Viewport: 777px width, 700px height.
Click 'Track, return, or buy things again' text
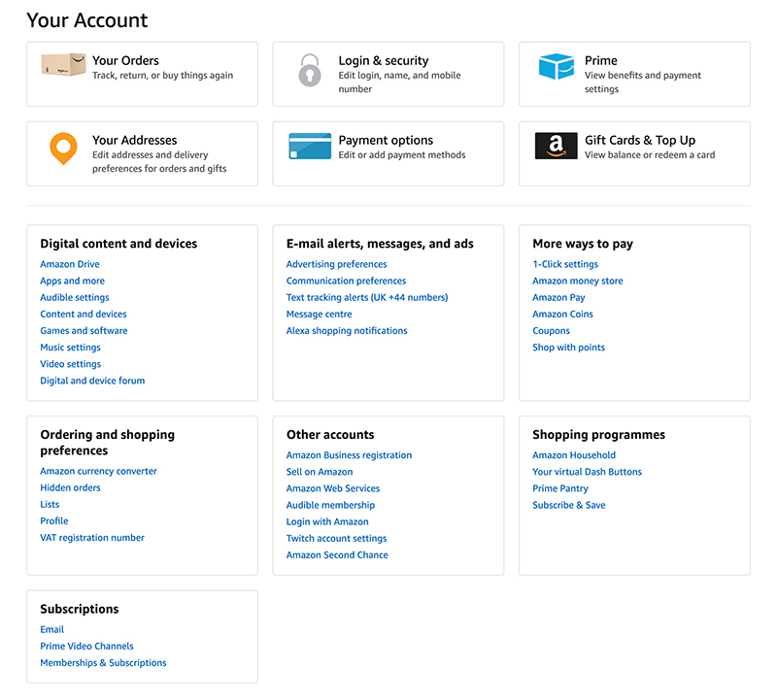[162, 76]
